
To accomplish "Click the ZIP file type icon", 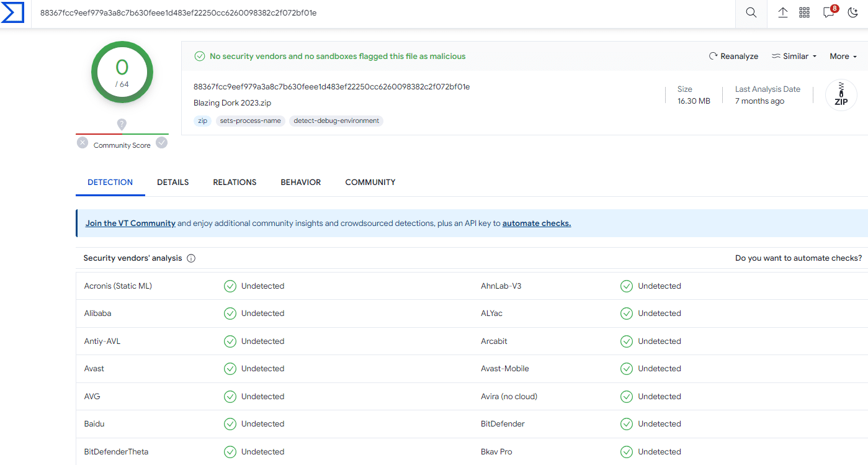I will click(x=841, y=96).
